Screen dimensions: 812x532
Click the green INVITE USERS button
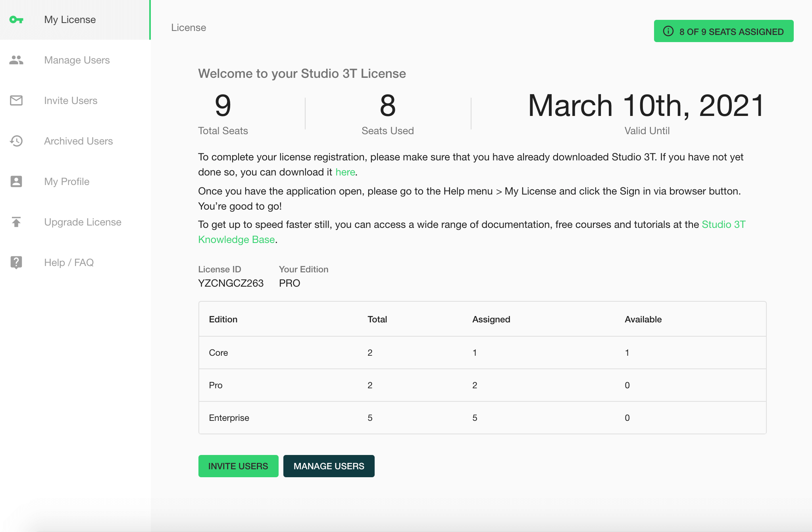238,466
